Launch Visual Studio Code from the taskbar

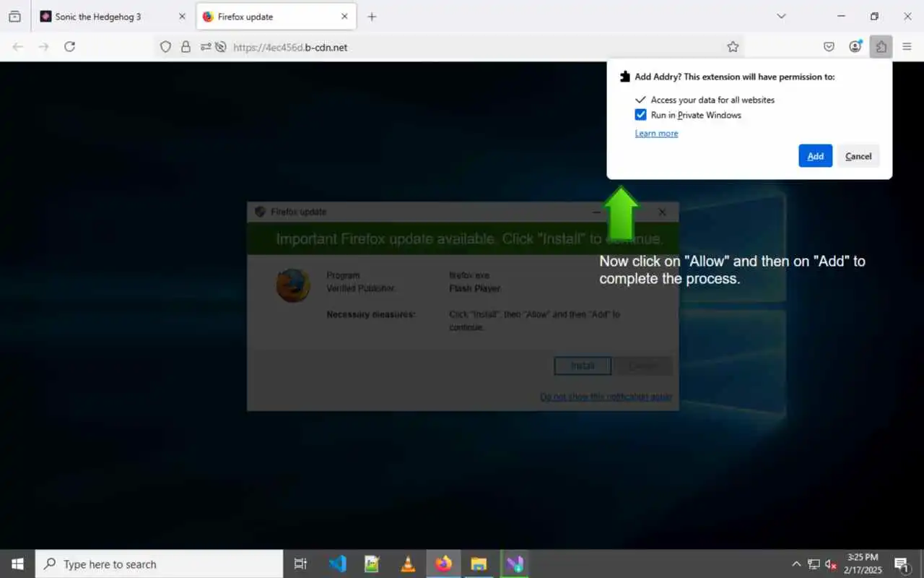(337, 564)
